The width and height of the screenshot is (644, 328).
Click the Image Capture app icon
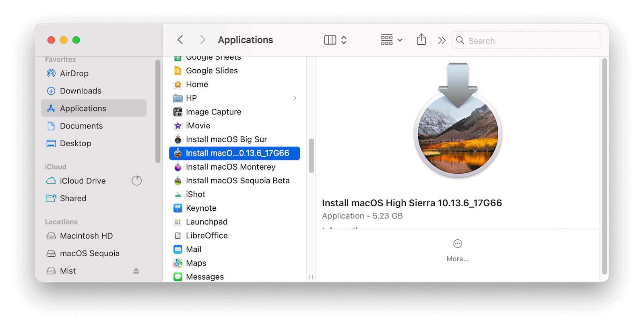[178, 112]
